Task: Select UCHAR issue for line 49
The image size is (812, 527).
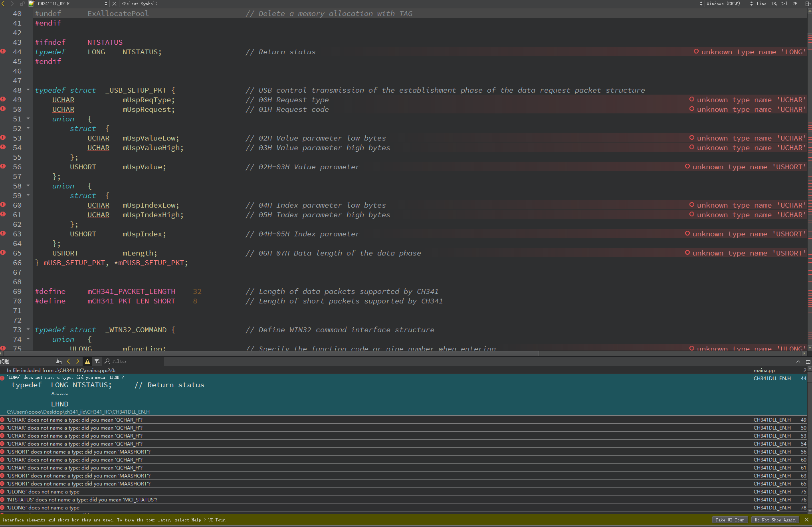Action: pyautogui.click(x=403, y=420)
